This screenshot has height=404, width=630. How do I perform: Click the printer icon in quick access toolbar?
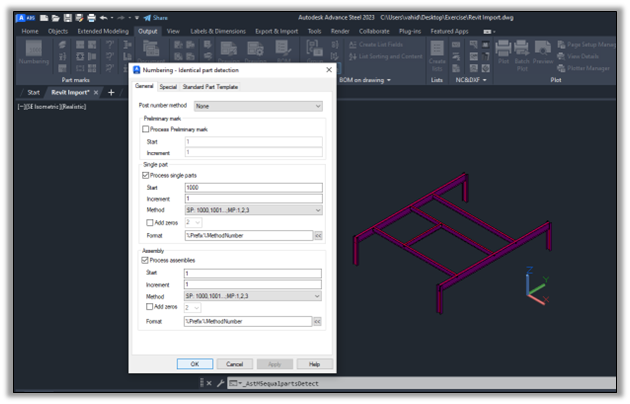[91, 18]
